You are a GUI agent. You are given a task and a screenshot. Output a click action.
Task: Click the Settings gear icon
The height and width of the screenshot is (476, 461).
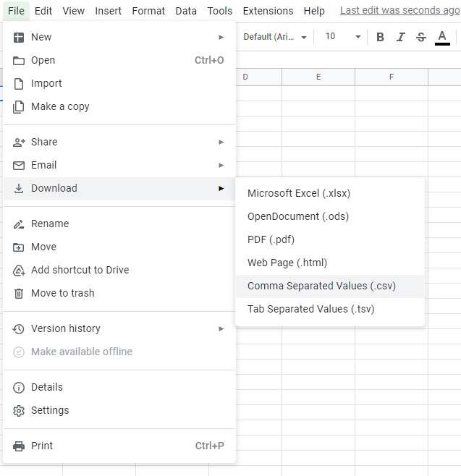[19, 410]
